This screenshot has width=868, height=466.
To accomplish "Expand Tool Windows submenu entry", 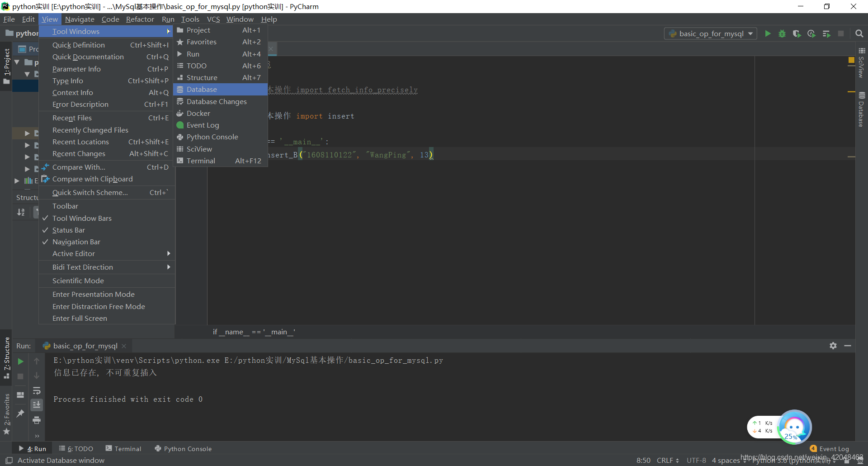I will (x=107, y=31).
